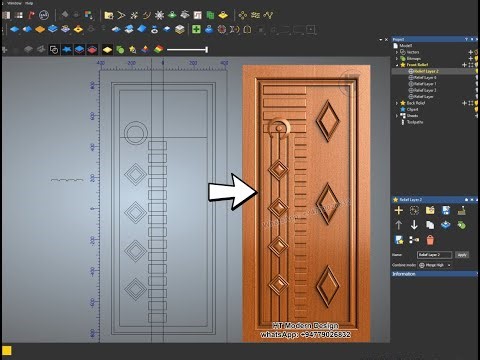Click the blue floppy save layer icon
Image resolution: width=480 pixels, height=360 pixels.
(x=446, y=210)
